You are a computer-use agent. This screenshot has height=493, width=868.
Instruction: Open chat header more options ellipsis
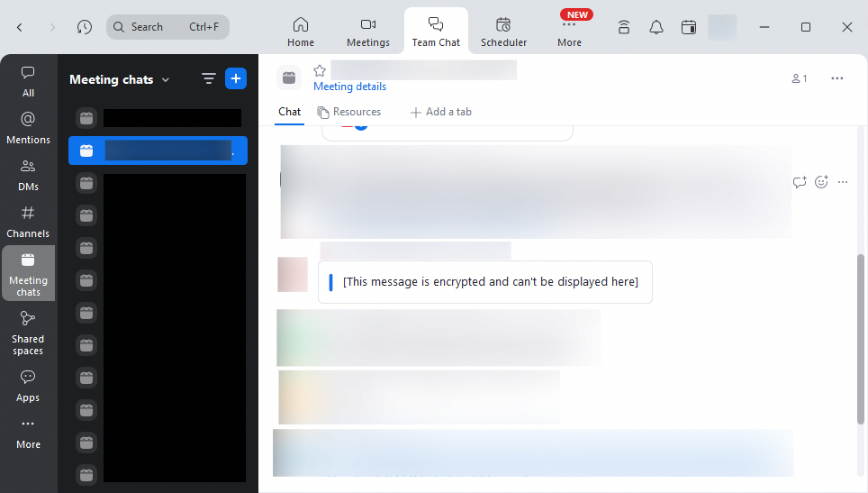(837, 78)
